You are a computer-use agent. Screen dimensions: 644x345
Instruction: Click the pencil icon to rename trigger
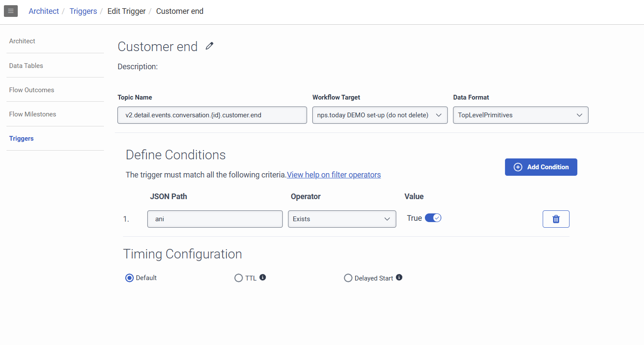[x=210, y=46]
